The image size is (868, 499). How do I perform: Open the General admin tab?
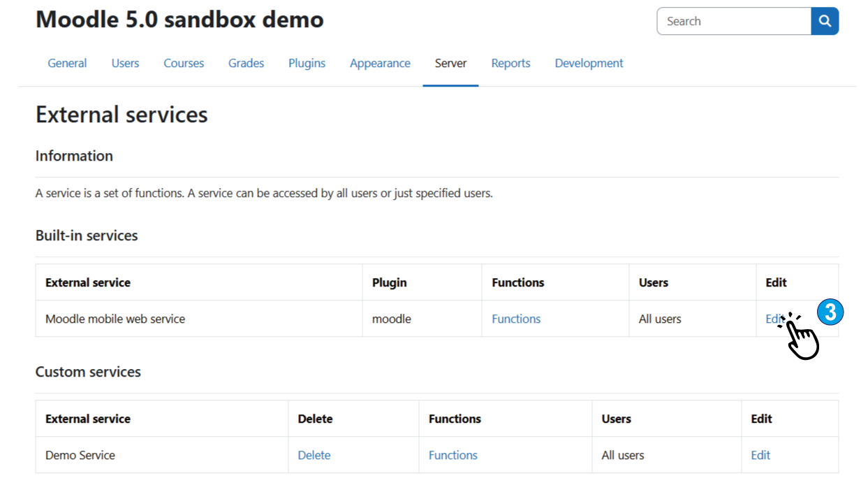click(x=67, y=64)
